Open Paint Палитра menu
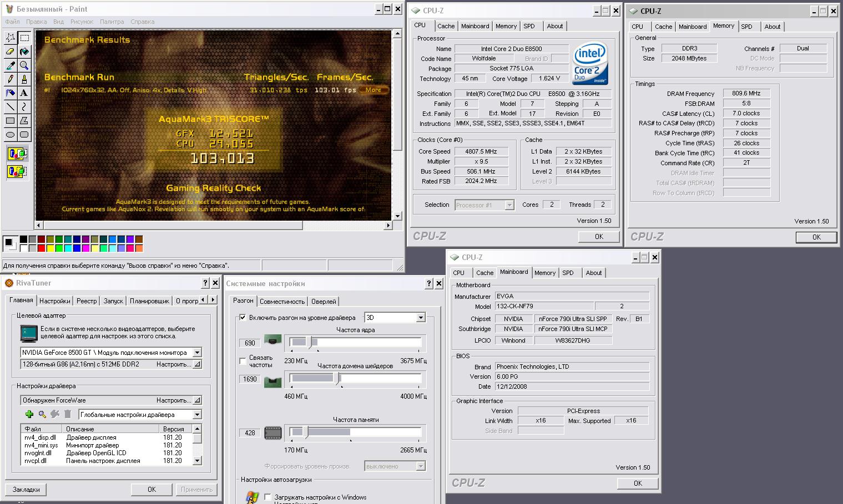Viewport: 843px width, 504px height. coord(112,22)
